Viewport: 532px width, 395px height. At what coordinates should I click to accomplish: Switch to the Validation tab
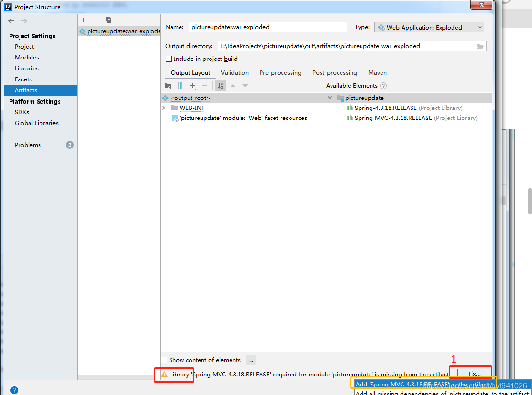click(x=235, y=72)
